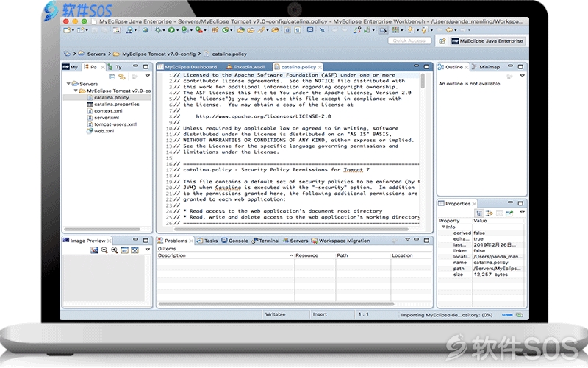Click the import progress bar in status bar
This screenshot has width=588, height=368.
tap(507, 315)
